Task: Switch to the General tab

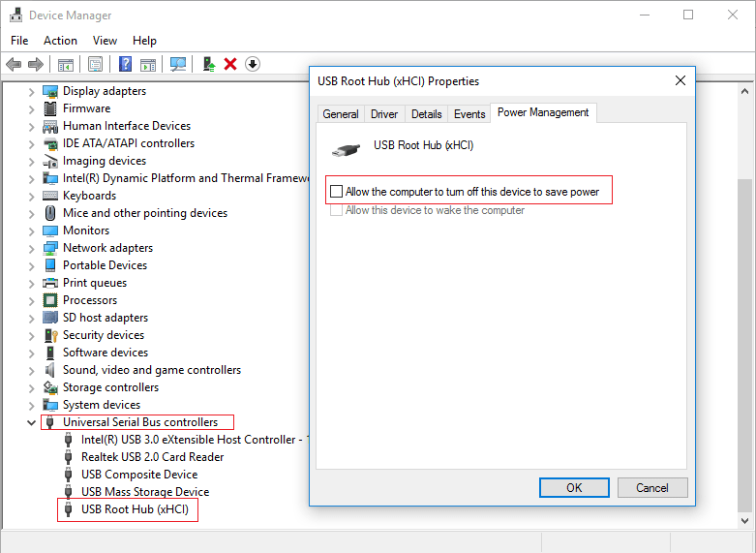Action: pos(341,114)
